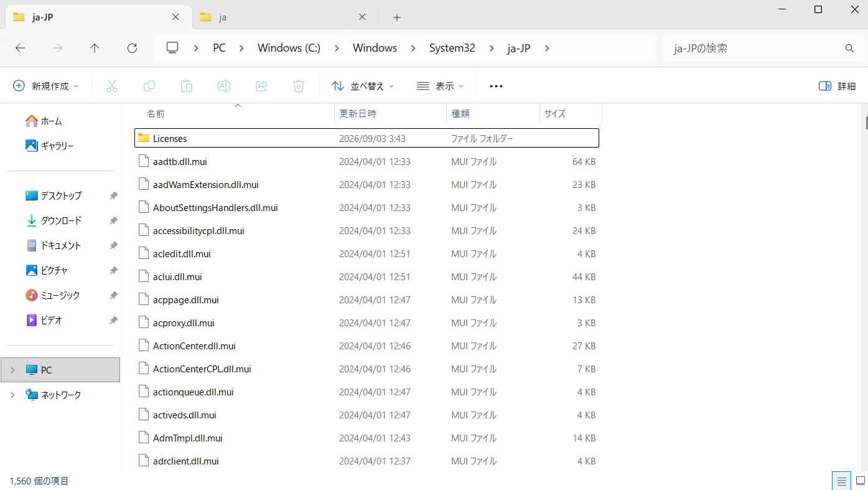Click the 新規作成 new button
The height and width of the screenshot is (490, 868).
[x=46, y=86]
